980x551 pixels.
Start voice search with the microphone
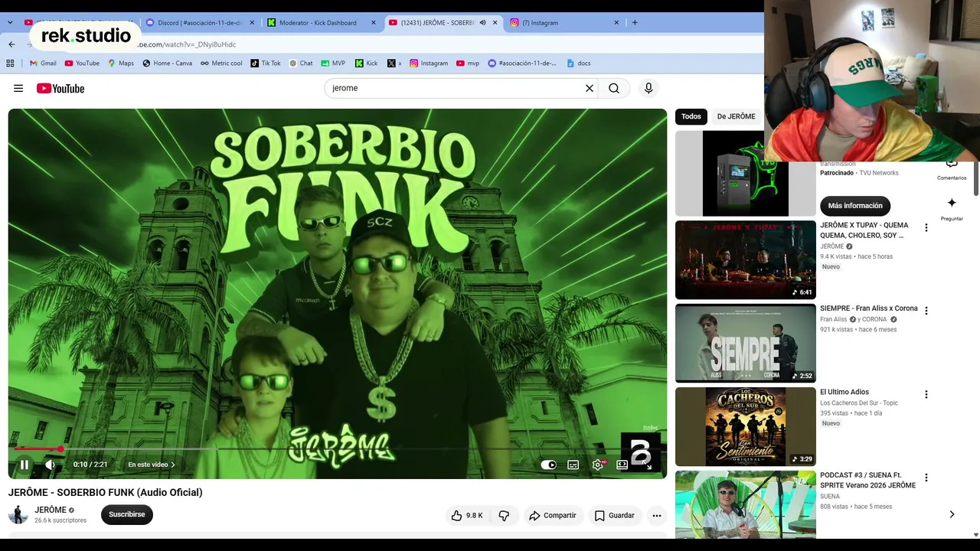(648, 88)
